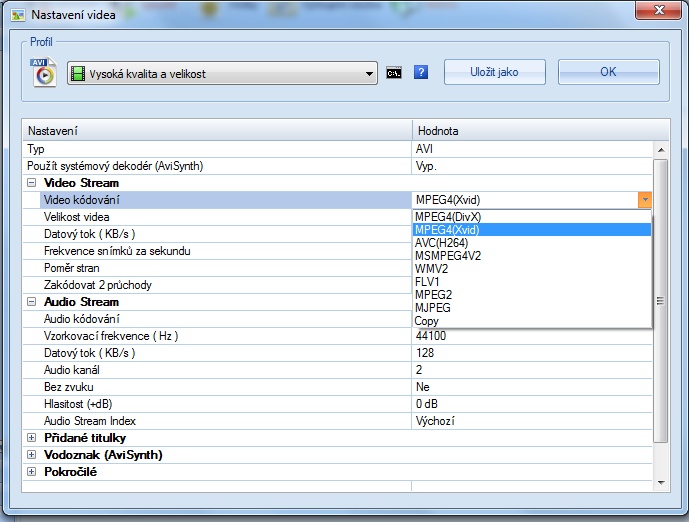Click the blue help question mark icon
The height and width of the screenshot is (522, 689).
pyautogui.click(x=421, y=73)
